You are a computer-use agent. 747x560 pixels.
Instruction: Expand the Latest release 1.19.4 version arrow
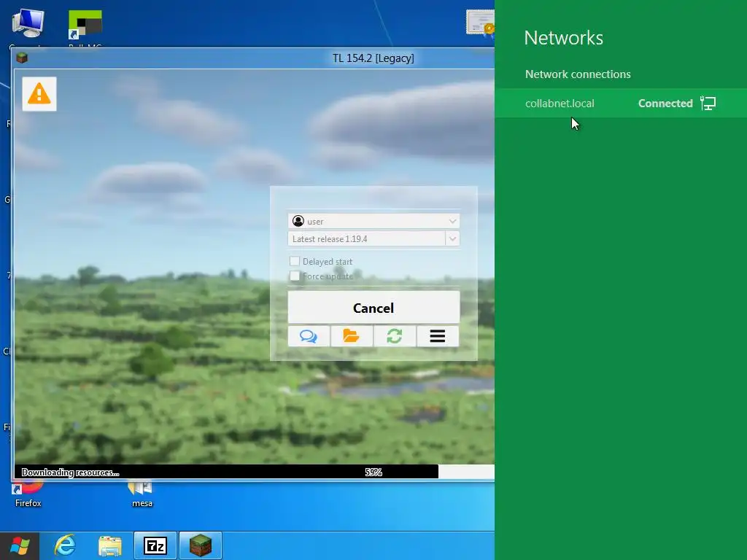tap(452, 238)
